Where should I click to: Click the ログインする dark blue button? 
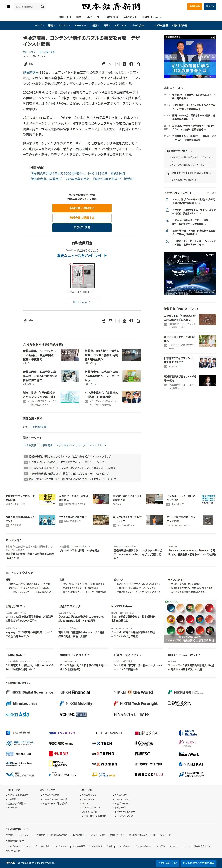(x=82, y=227)
